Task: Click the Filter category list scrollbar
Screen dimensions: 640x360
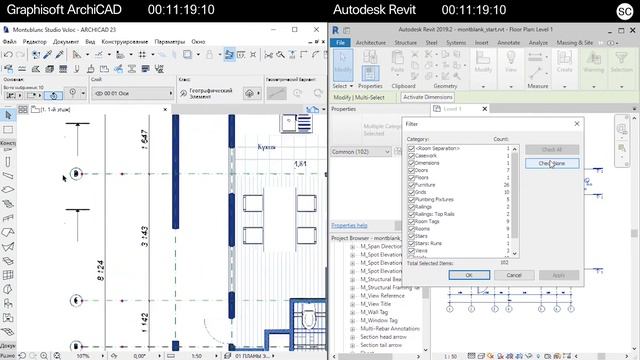Action: point(515,201)
